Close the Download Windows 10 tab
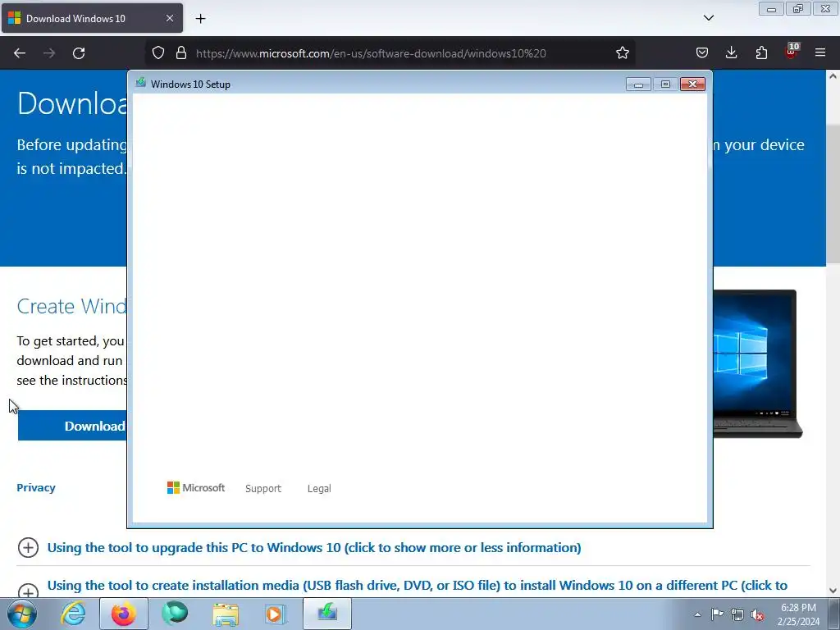 (169, 18)
